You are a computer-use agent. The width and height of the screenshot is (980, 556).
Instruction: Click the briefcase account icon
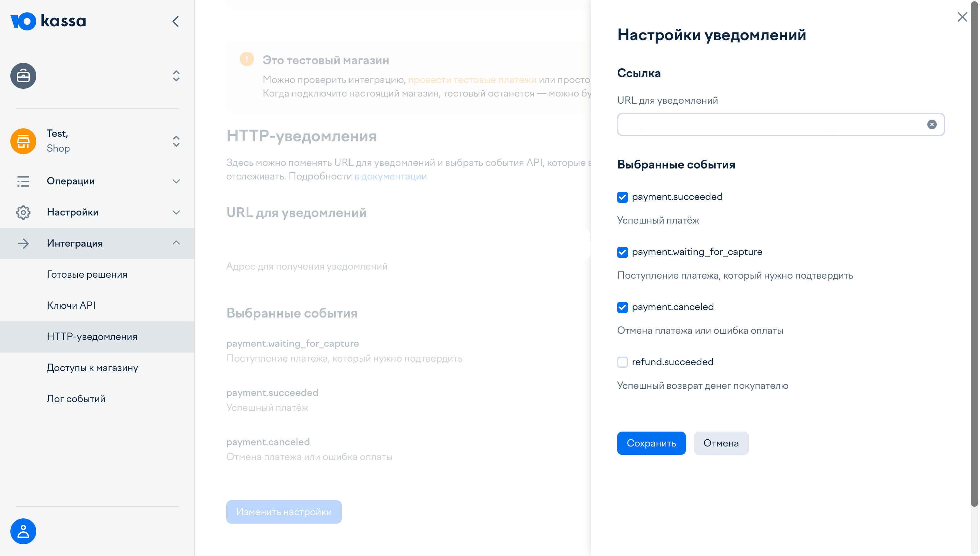[x=23, y=75]
